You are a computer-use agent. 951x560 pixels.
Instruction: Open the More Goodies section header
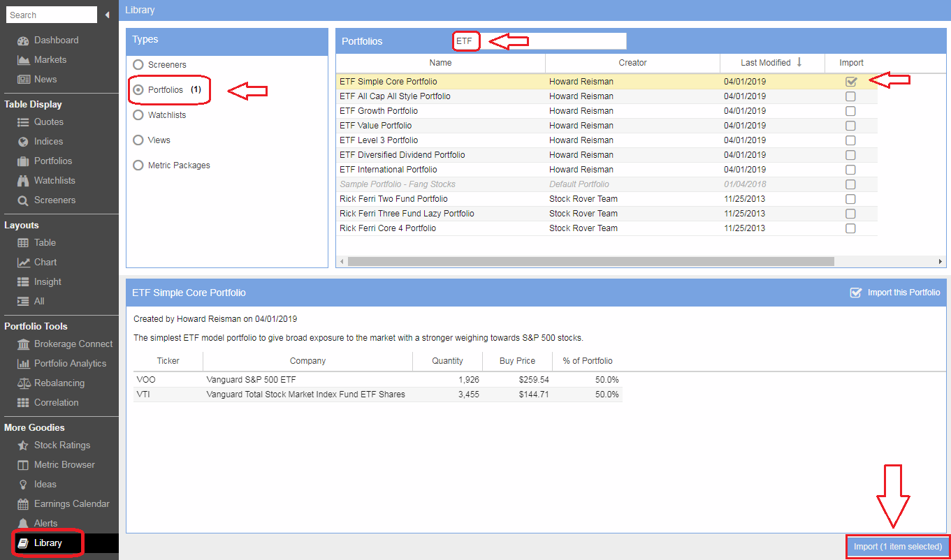pos(34,427)
